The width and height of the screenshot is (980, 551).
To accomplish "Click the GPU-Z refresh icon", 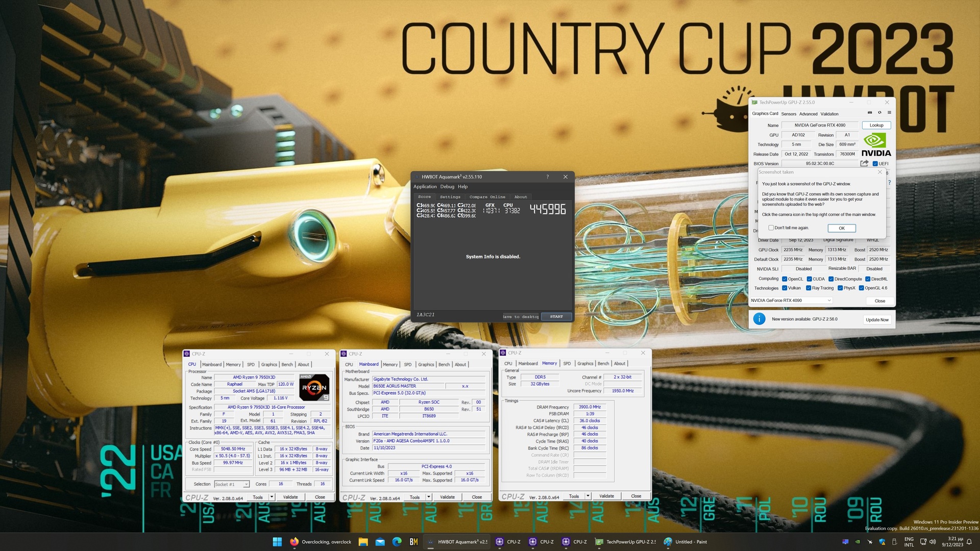I will 879,113.
